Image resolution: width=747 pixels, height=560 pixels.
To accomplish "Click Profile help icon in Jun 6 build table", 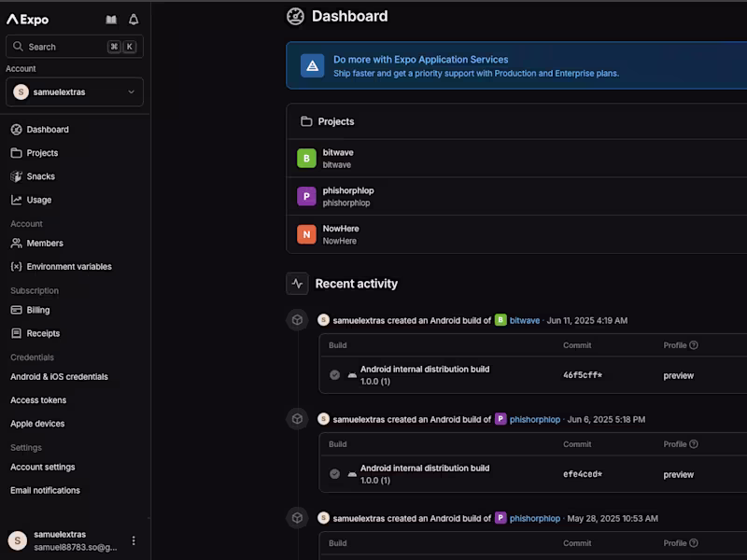I will (694, 444).
